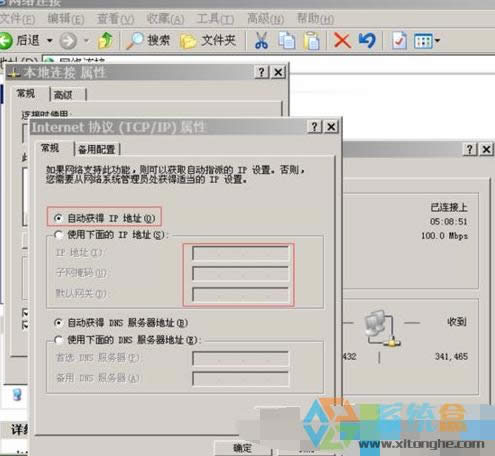Click the 确定 button

click(x=242, y=448)
